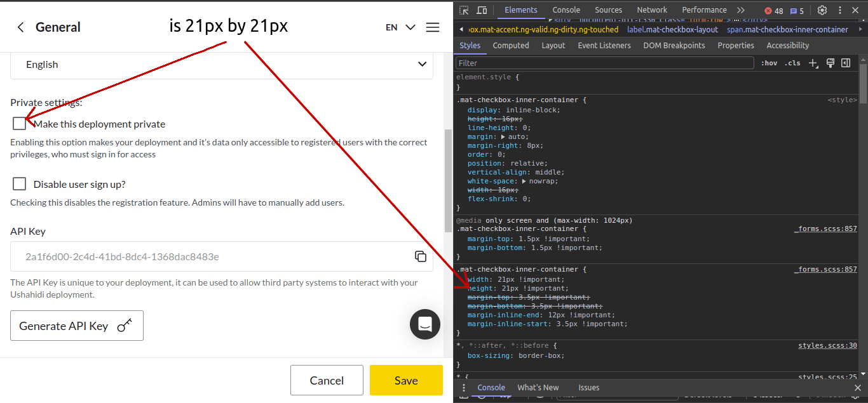868x403 pixels.
Task: Open the Console tab in DevTools
Action: tap(566, 10)
